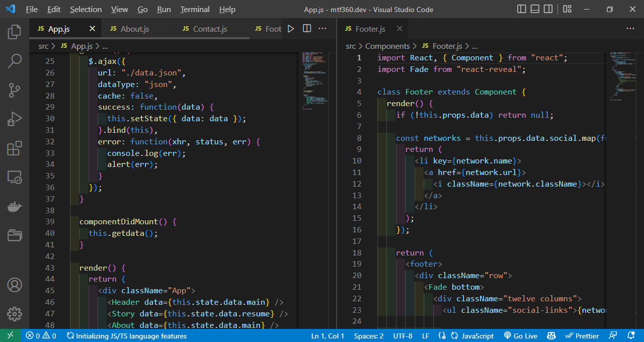Image resolution: width=644 pixels, height=342 pixels.
Task: Toggle the bottom panel layout button
Action: [x=535, y=9]
